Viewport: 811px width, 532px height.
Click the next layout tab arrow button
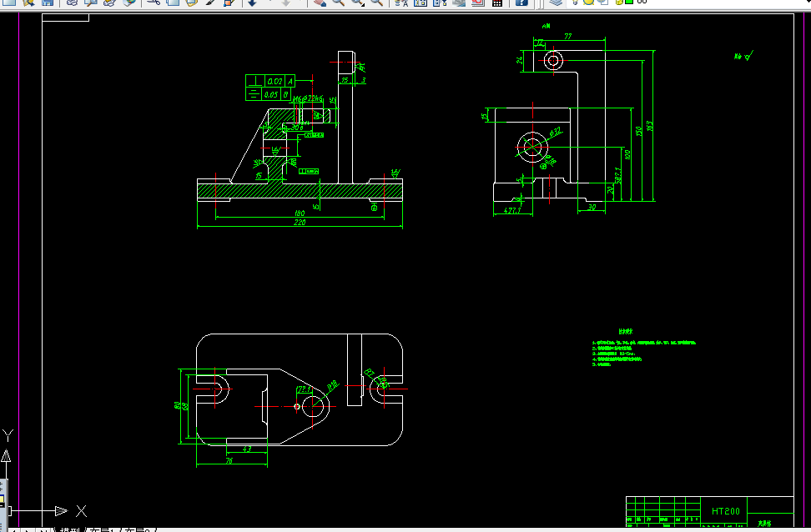click(27, 530)
